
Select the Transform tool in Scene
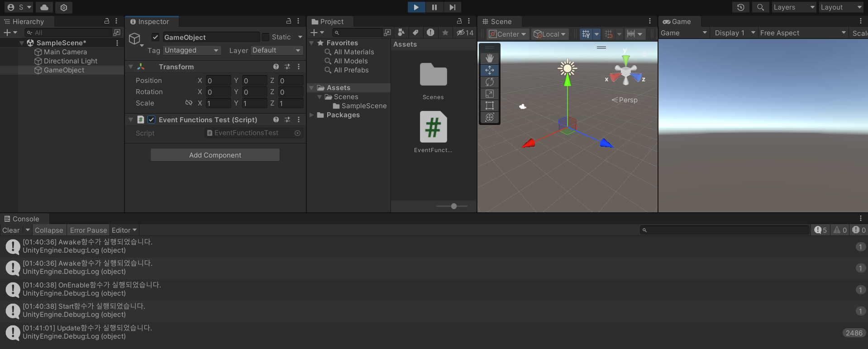click(490, 117)
